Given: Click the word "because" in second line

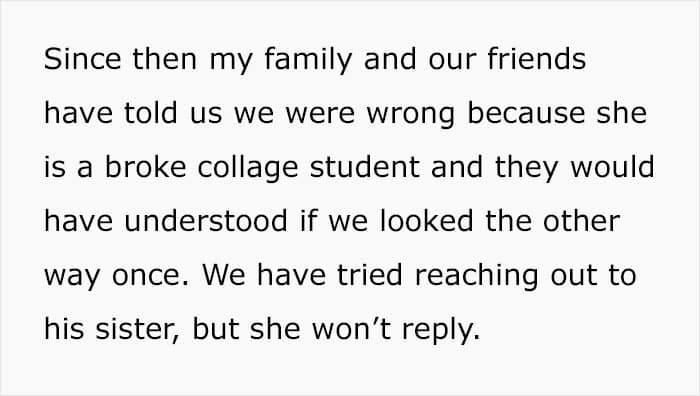Looking at the screenshot, I should coord(525,113).
